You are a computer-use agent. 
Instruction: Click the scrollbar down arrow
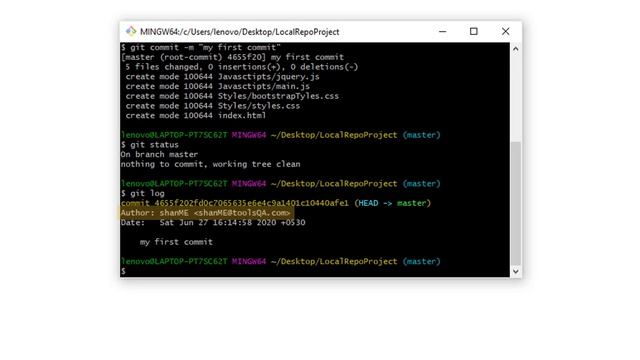[516, 271]
